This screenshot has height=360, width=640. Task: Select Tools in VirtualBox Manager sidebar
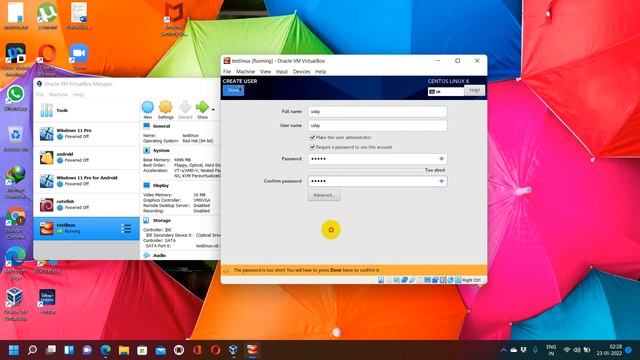(87, 110)
